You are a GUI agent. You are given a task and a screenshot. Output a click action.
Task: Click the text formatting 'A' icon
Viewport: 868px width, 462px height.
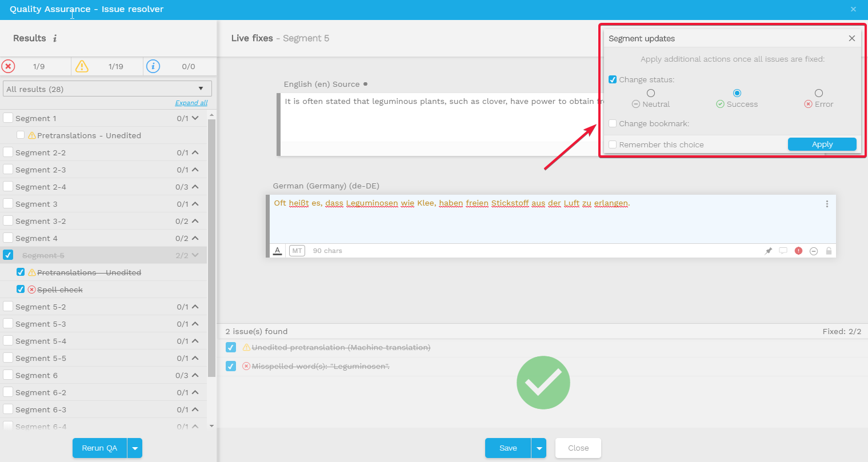point(278,251)
